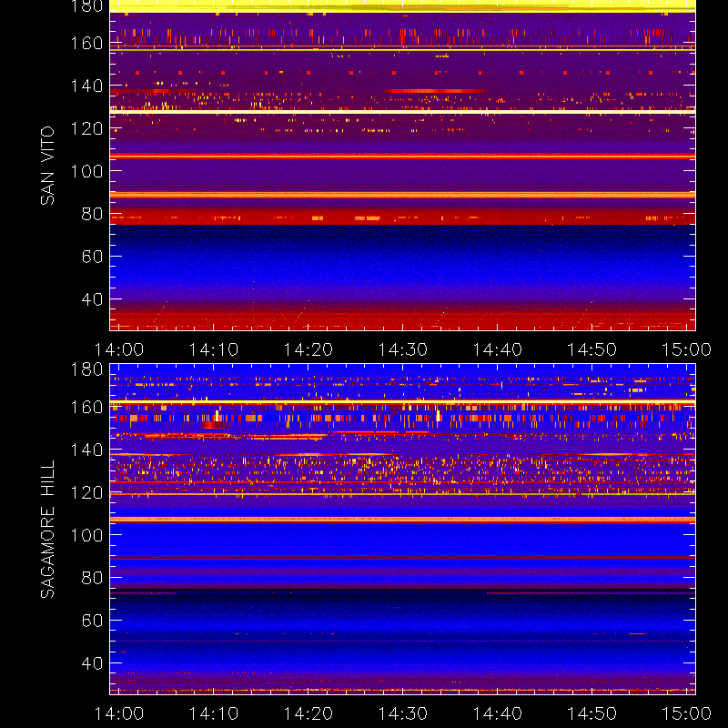Viewport: 728px width, 728px height.
Task: Click the 14:50 label under San Vito plot
Action: (x=592, y=349)
